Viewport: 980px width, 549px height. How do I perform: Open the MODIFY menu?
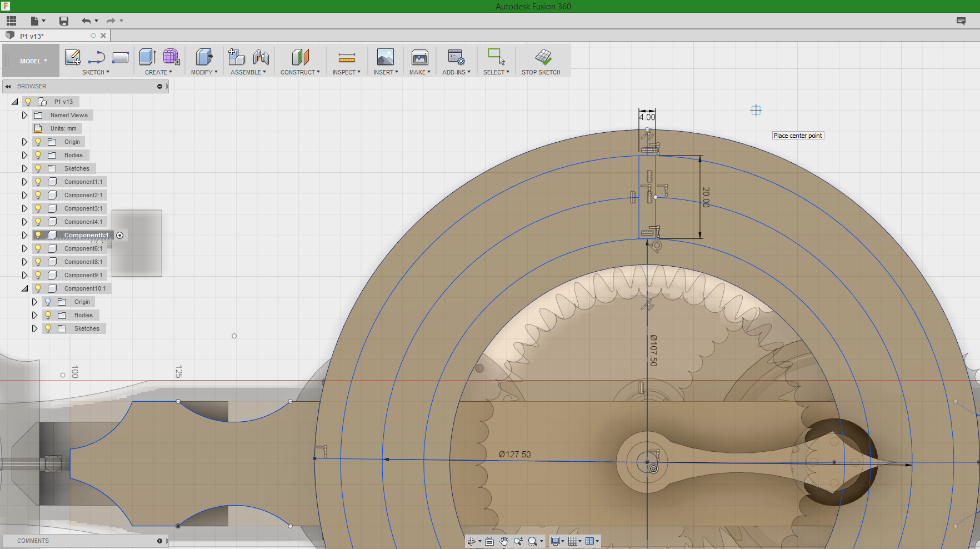(x=204, y=72)
